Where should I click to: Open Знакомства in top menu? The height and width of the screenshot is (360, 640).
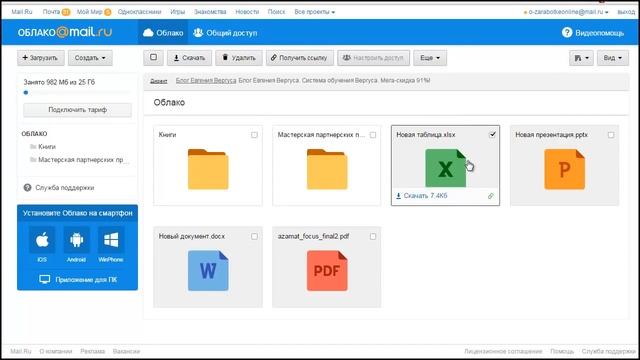pos(210,12)
